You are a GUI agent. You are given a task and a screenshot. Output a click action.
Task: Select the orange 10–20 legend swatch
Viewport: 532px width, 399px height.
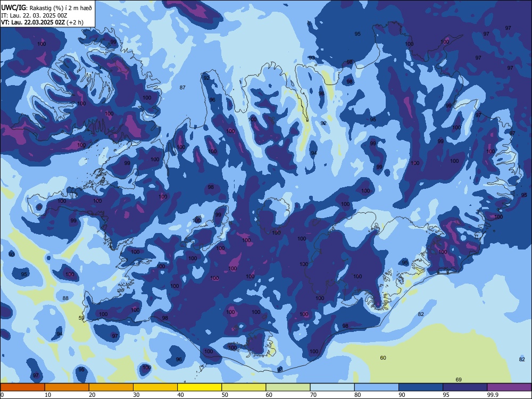pos(67,387)
